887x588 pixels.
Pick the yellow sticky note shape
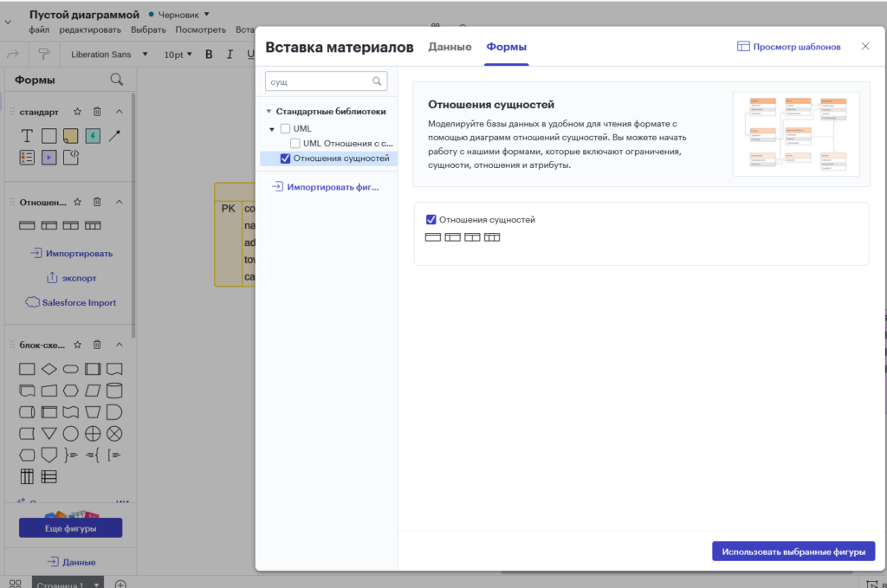click(71, 136)
